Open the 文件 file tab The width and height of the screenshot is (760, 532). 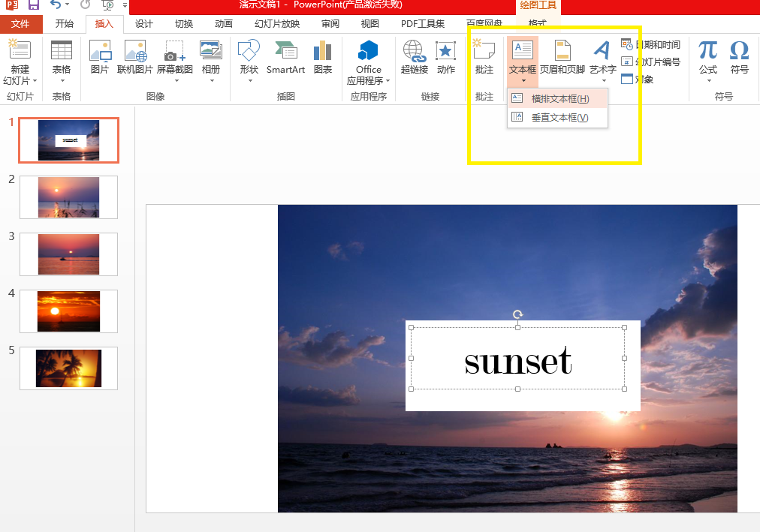coord(21,24)
